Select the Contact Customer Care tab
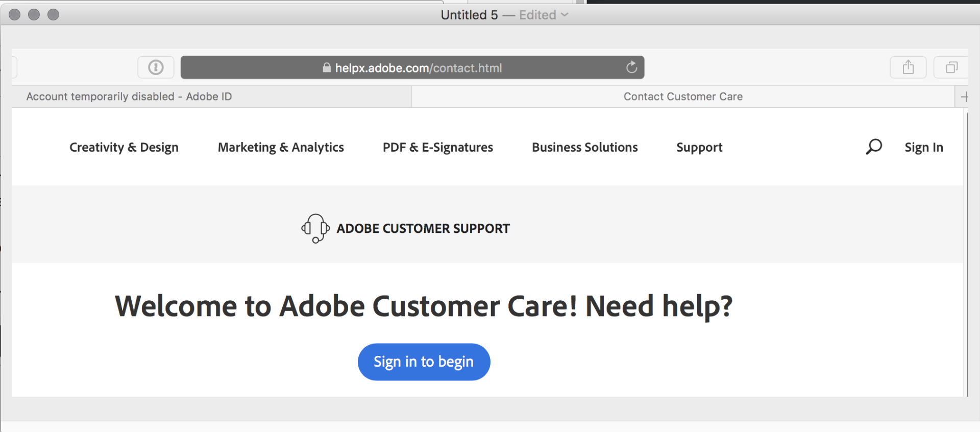The height and width of the screenshot is (432, 980). coord(683,97)
